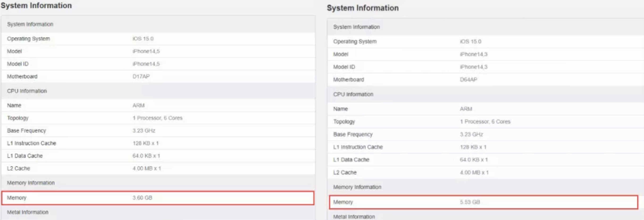The width and height of the screenshot is (644, 220).
Task: Select the '3.60 GB' memory value
Action: pos(142,198)
